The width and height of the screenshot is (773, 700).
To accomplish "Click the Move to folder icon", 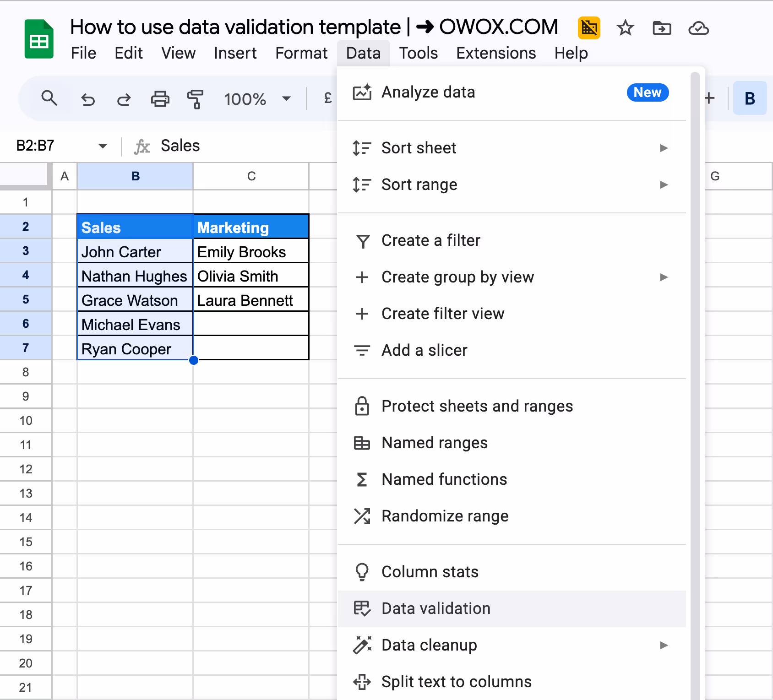I will click(x=662, y=28).
